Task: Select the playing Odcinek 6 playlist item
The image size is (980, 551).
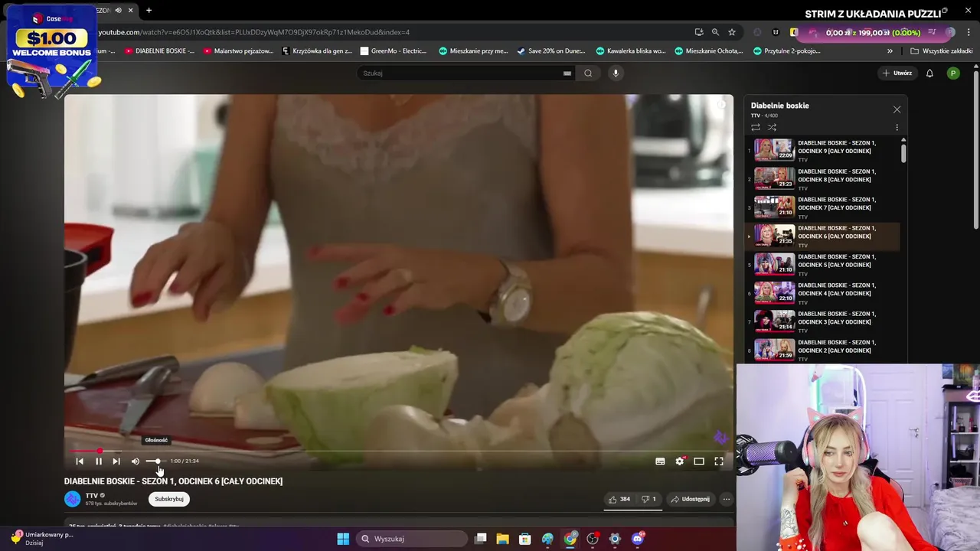Action: (x=823, y=235)
